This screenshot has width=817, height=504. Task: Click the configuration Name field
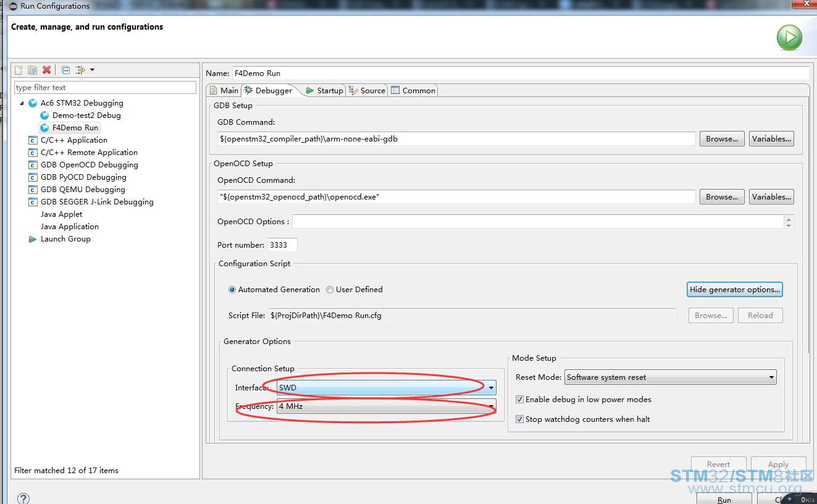coord(521,73)
